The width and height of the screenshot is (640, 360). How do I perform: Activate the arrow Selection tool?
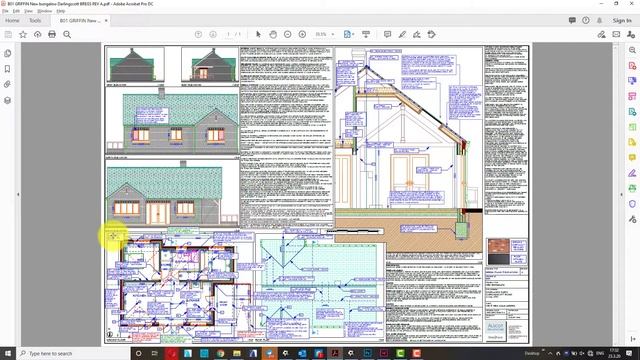[x=258, y=35]
